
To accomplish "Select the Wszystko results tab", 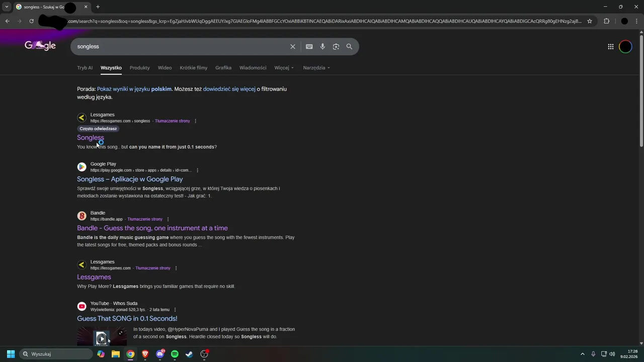I will [x=111, y=67].
